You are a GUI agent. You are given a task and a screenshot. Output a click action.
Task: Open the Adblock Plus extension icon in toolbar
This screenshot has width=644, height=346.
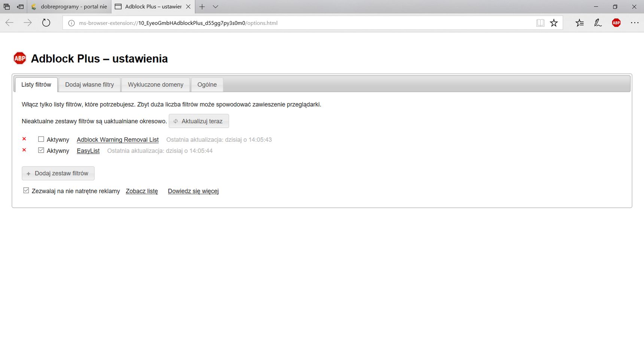[x=616, y=23]
